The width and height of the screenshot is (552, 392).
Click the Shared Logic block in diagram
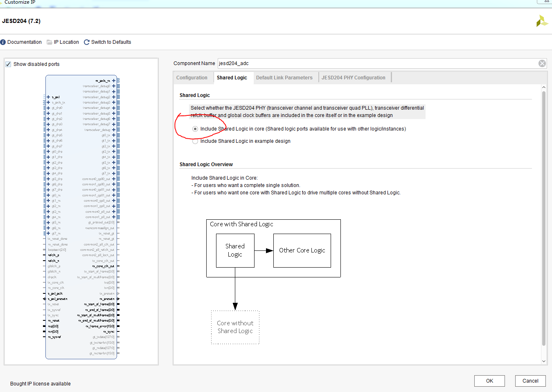click(x=235, y=250)
